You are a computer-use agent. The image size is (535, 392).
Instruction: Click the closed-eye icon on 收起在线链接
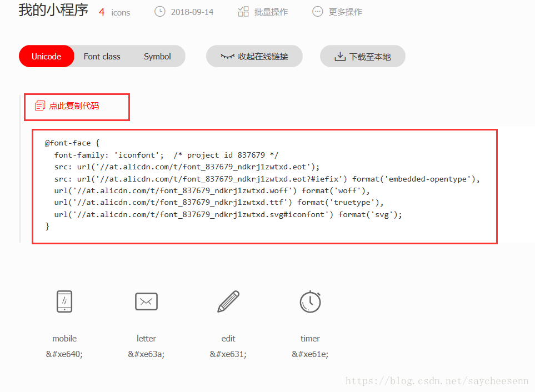(x=228, y=56)
